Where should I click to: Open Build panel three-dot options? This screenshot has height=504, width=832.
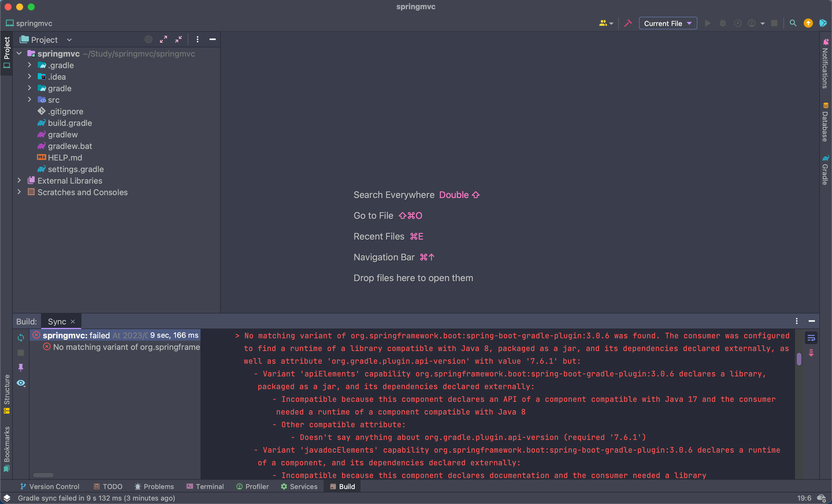pos(796,321)
